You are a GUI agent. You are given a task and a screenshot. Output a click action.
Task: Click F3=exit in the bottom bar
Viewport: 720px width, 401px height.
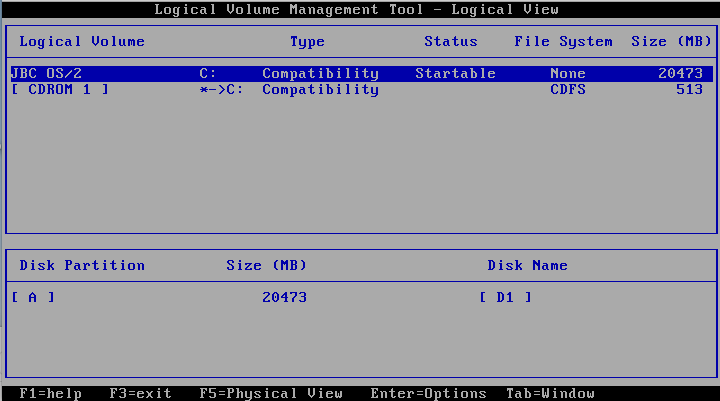(140, 393)
